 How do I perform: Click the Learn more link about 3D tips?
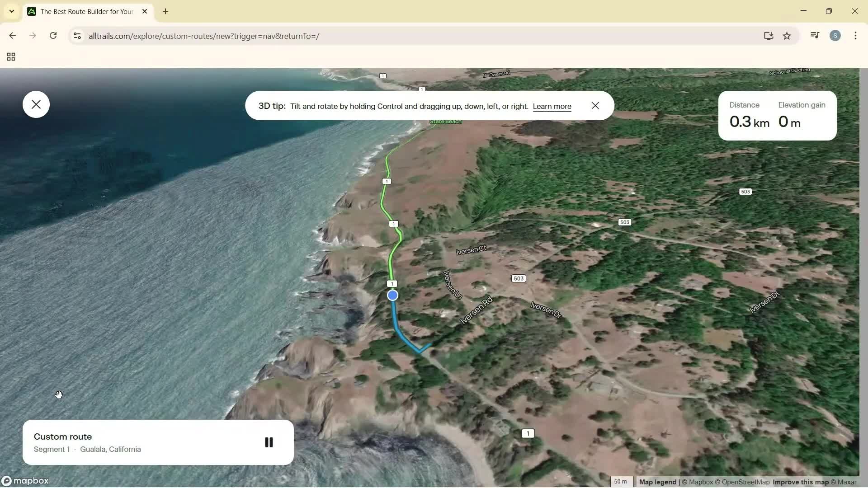click(x=552, y=106)
